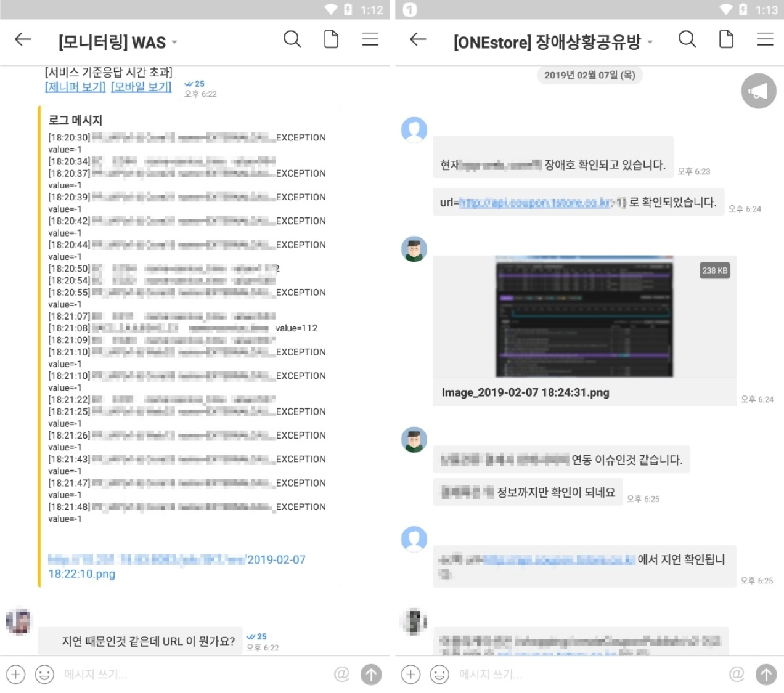
Task: Open emoji picker in right chat
Action: coord(439,675)
